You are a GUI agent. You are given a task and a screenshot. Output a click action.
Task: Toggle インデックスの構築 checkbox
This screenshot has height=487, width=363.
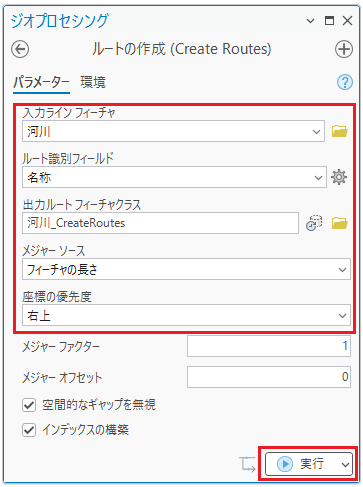29,430
